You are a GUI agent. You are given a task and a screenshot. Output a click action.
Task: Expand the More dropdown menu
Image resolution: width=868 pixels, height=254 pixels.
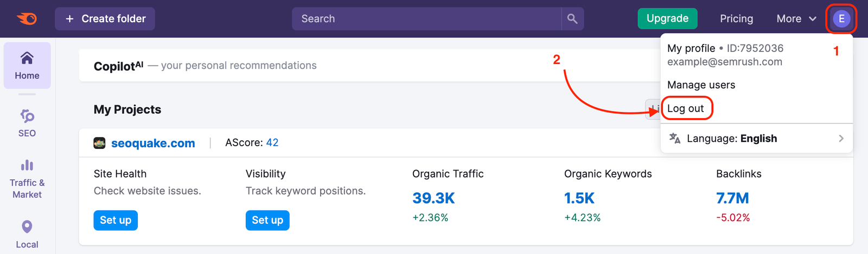[x=796, y=19]
